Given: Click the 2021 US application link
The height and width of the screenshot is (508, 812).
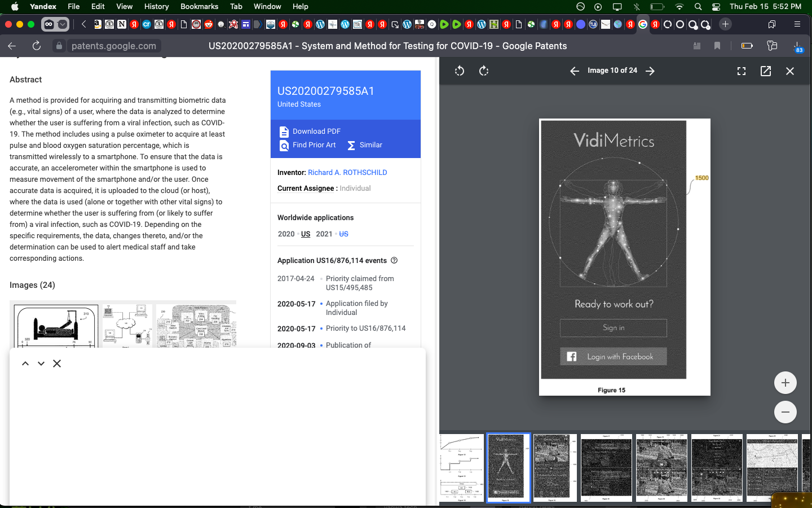Looking at the screenshot, I should point(343,234).
